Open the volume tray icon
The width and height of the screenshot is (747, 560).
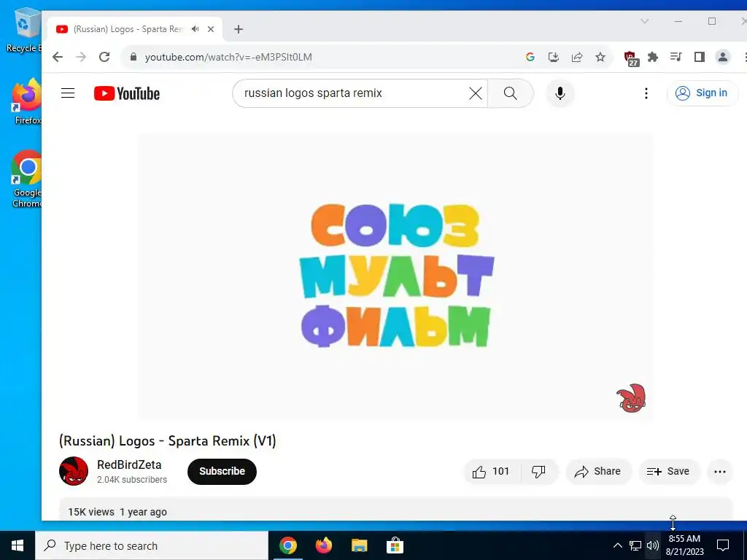[x=653, y=545]
